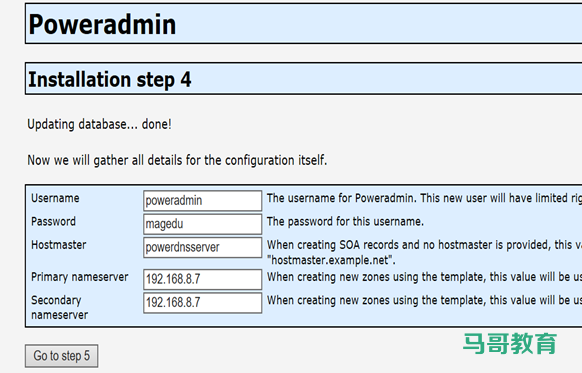Focus the Password field containing magedu
The image size is (582, 373).
(x=203, y=224)
